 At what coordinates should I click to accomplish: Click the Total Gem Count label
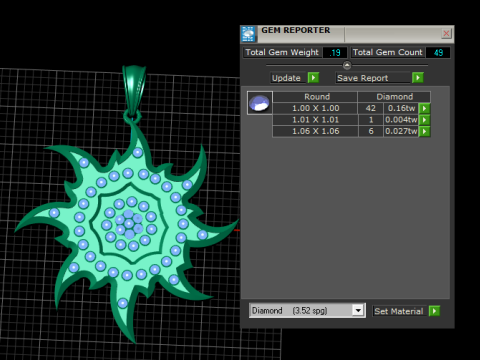387,52
